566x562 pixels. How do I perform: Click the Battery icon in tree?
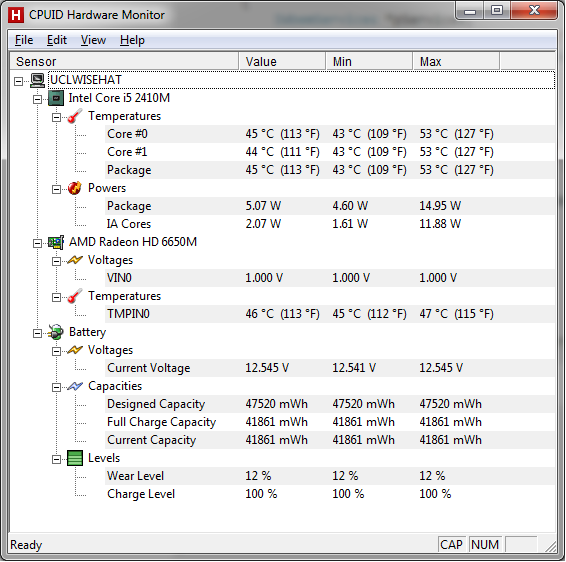pyautogui.click(x=56, y=332)
